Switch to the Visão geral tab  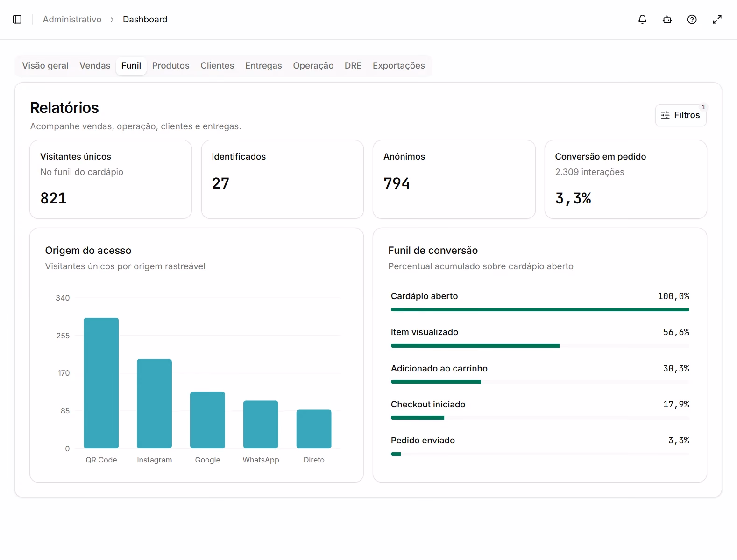click(45, 66)
